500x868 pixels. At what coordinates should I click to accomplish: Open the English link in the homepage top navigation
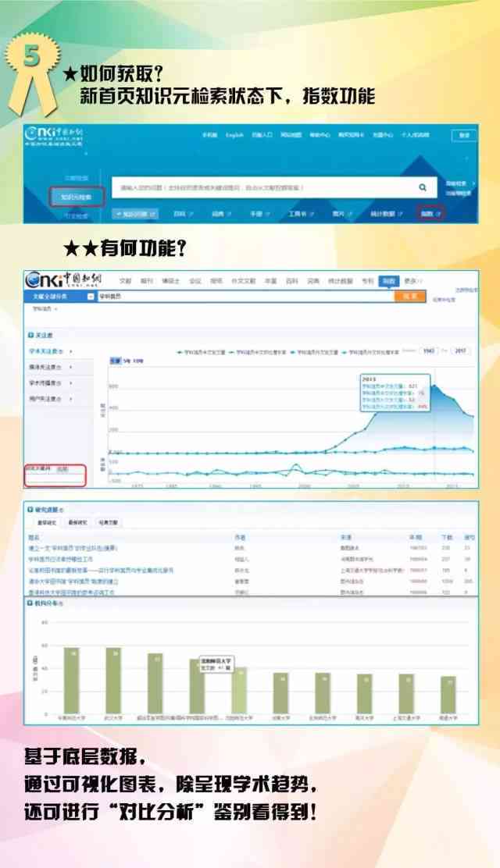(234, 135)
